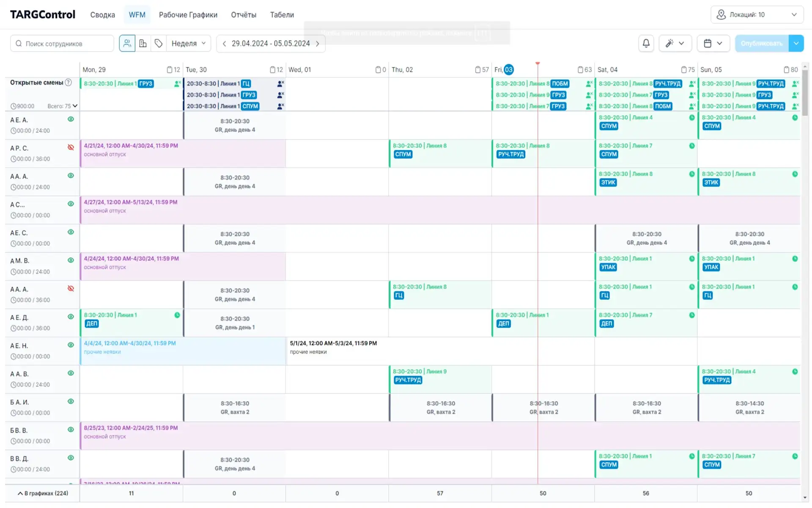The height and width of the screenshot is (508, 812).
Task: Open the Неделя period dropdown
Action: [x=189, y=43]
